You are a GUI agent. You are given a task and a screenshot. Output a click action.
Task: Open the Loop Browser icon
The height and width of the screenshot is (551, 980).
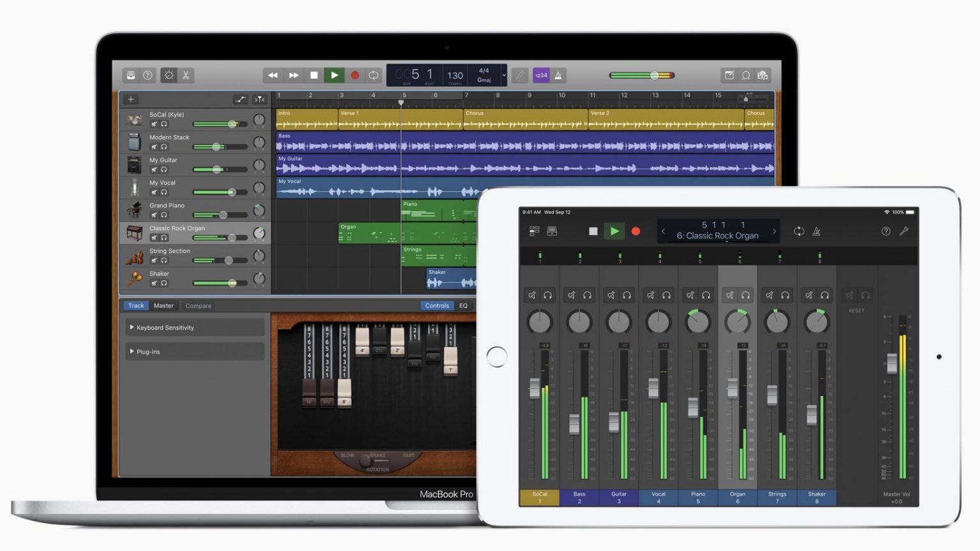coord(746,75)
